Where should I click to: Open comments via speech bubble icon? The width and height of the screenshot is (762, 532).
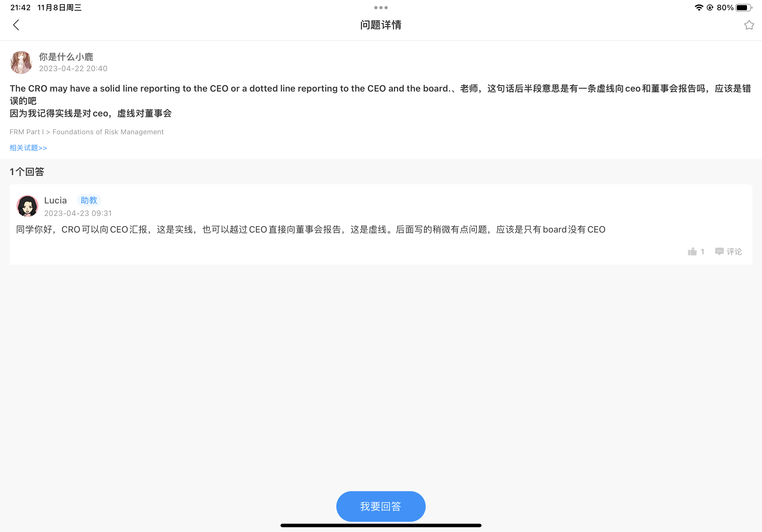click(719, 251)
